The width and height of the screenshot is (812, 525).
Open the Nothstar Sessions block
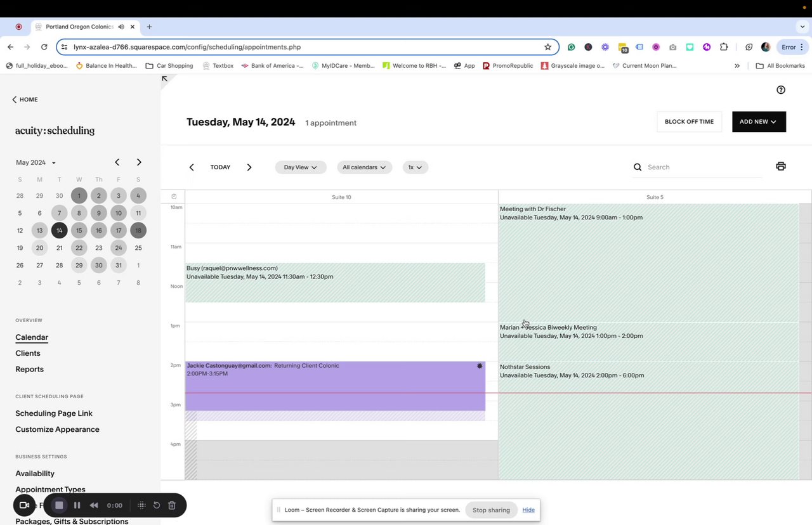coord(648,420)
